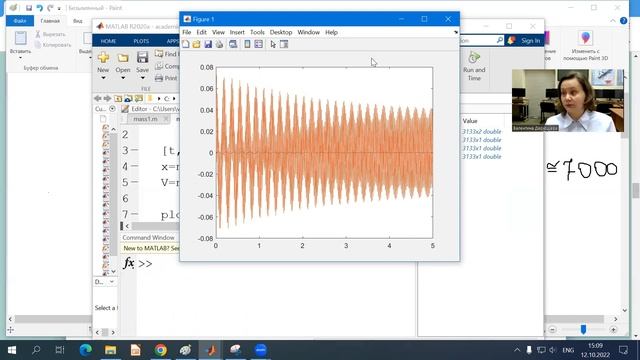Click MATLAB notification bell icon
The height and width of the screenshot is (360, 640).
(511, 40)
